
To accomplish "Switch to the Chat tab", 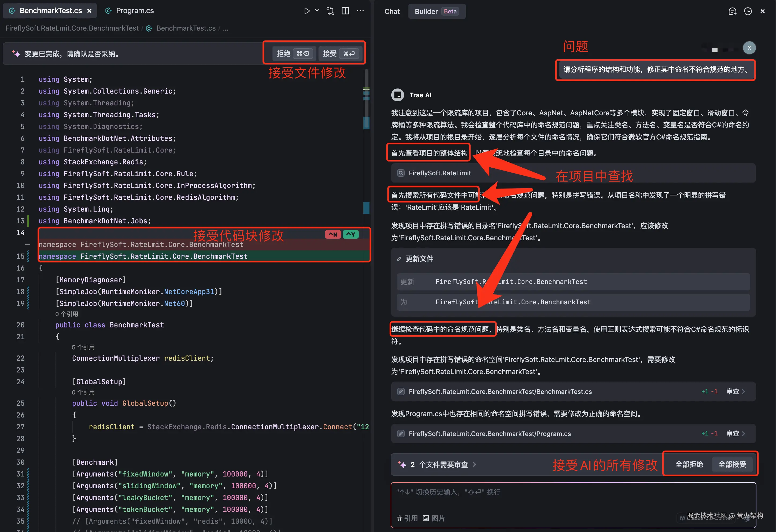I will (x=392, y=11).
